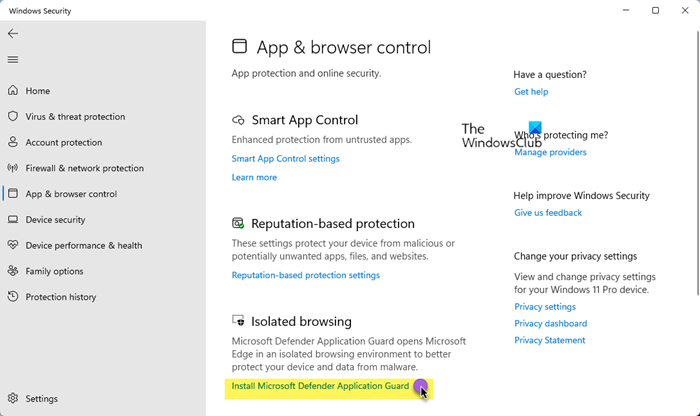Open Settings gear in sidebar
This screenshot has width=700, height=416.
13,399
